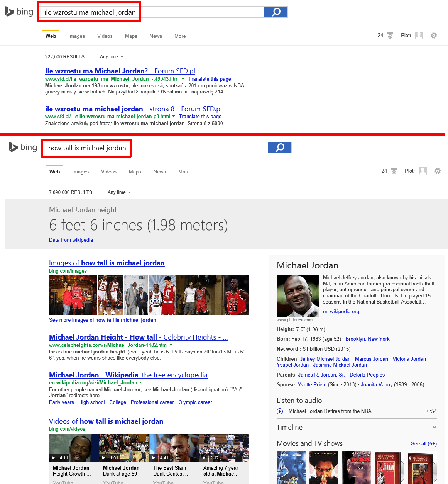Image resolution: width=448 pixels, height=484 pixels.
Task: Jump to the 'Early years' Wikipedia section link
Action: [61, 402]
